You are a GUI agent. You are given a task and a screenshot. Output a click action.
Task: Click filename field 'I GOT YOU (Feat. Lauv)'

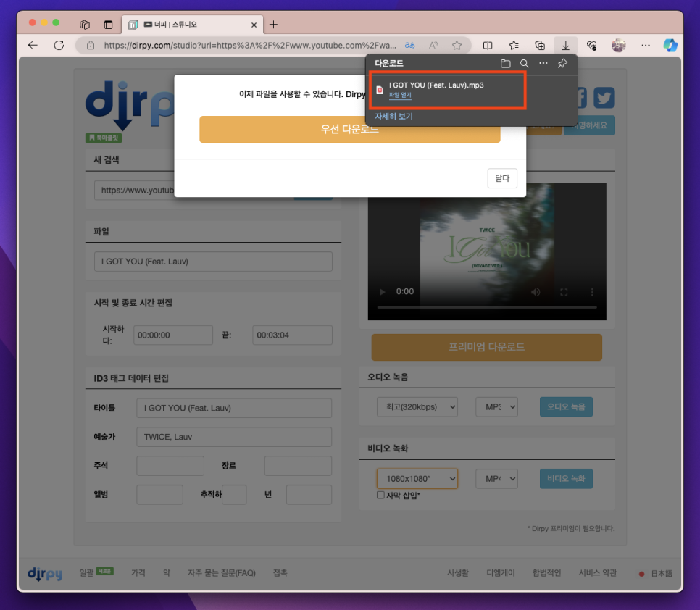(x=213, y=262)
